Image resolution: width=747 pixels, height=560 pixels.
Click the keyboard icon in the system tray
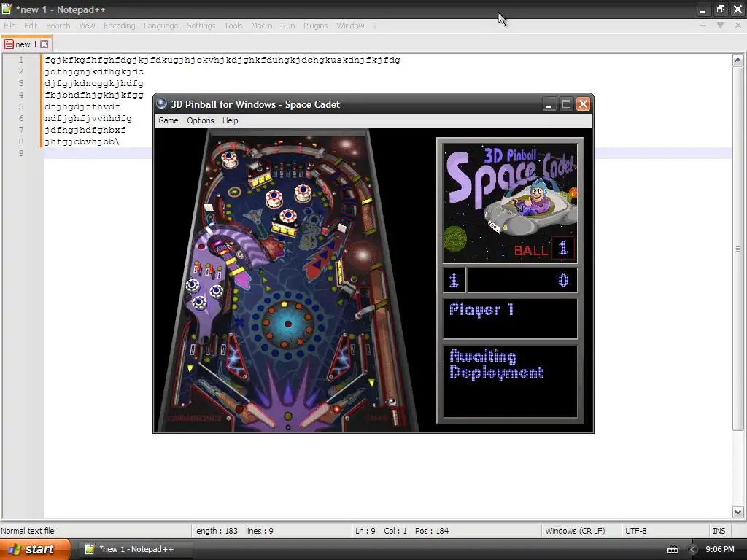(x=672, y=550)
